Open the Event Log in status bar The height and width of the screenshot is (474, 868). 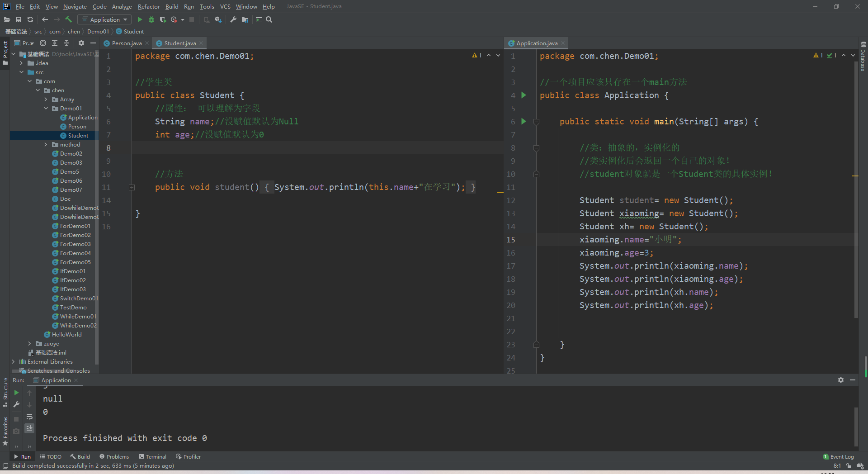coord(839,457)
